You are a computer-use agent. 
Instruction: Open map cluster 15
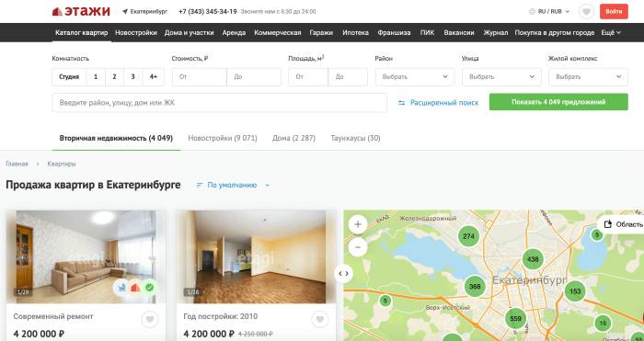603,323
